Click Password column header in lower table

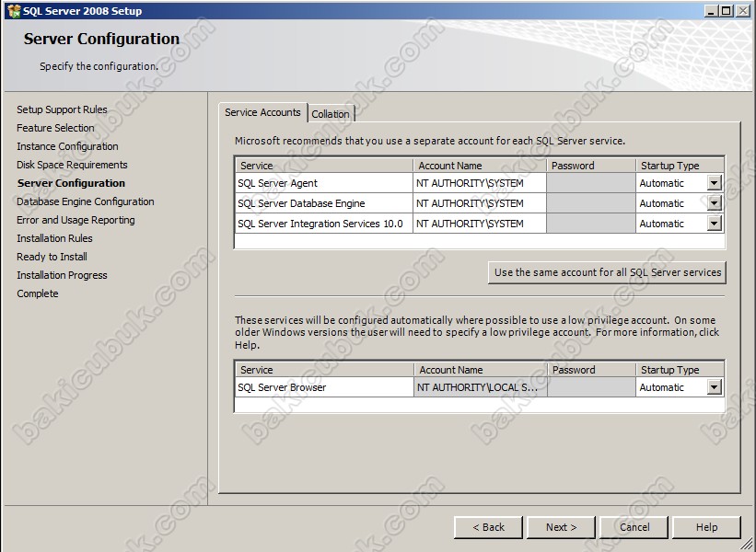591,370
